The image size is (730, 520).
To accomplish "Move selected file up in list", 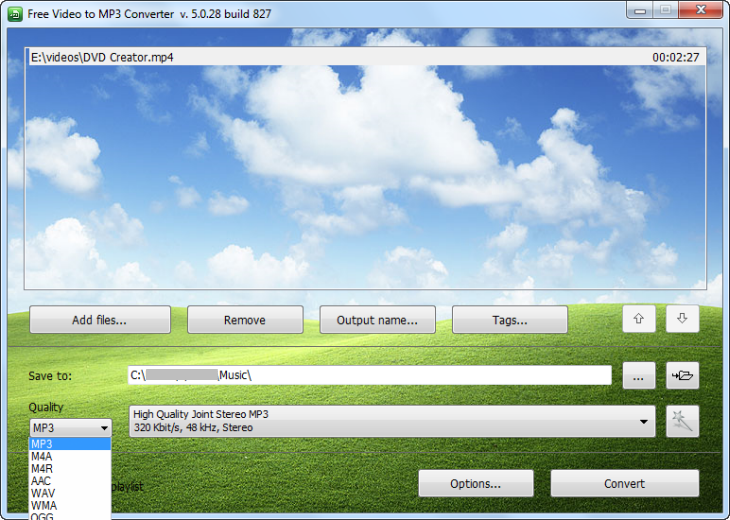I will point(639,319).
